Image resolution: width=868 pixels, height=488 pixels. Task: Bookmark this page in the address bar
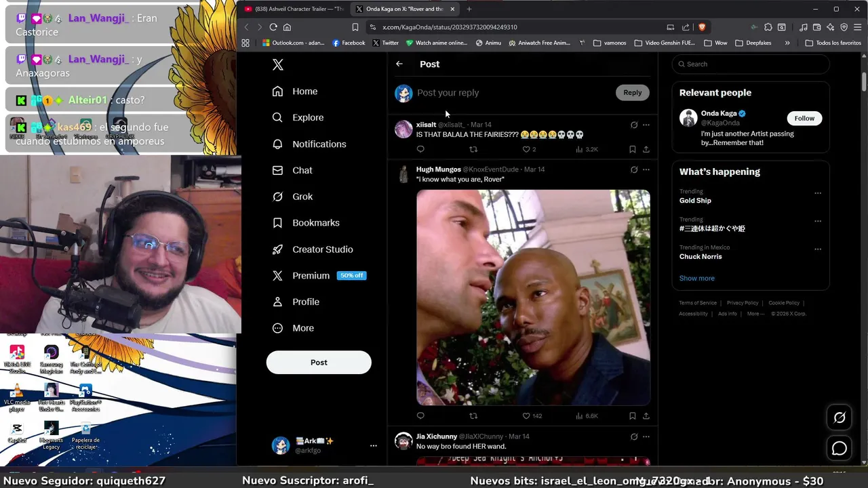pos(355,27)
